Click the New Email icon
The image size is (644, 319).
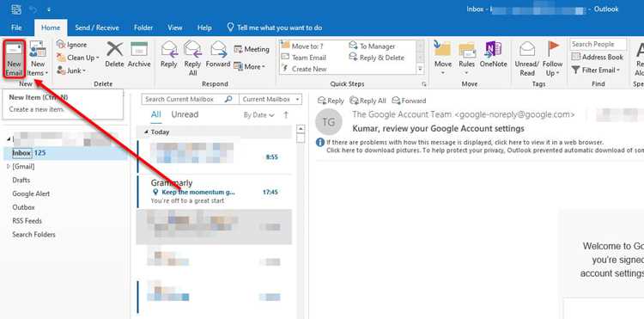14,50
